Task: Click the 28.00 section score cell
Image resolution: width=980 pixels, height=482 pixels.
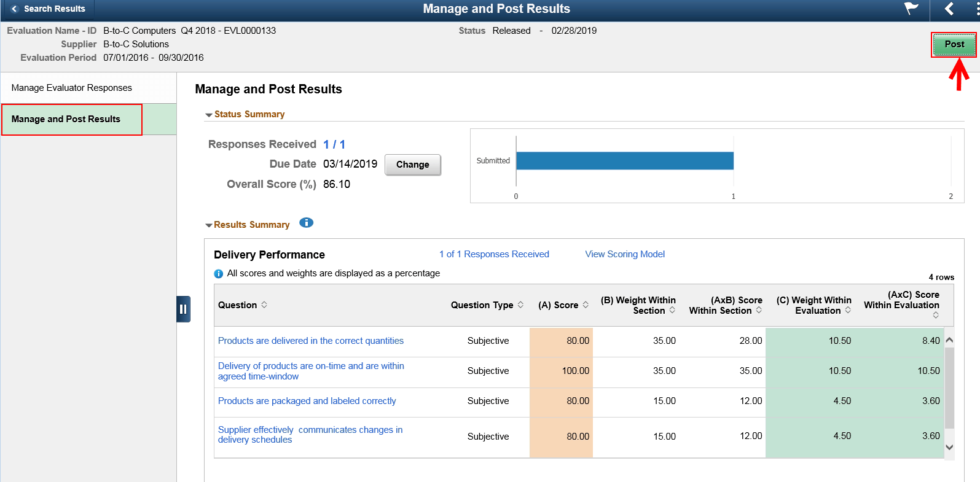Action: pos(751,341)
